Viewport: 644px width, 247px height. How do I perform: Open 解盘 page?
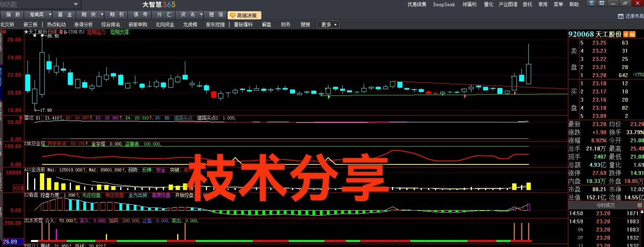point(267,24)
